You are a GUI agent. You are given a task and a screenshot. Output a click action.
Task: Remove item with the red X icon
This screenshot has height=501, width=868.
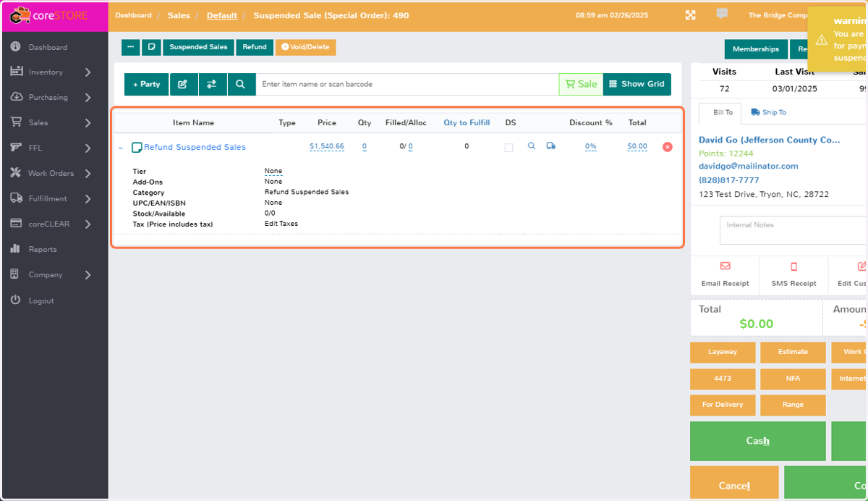tap(668, 147)
